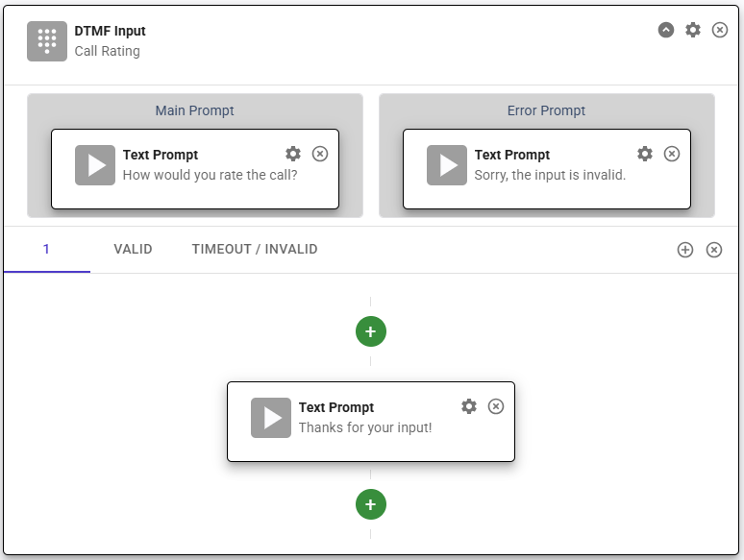Collapse the DTMF Input block
The width and height of the screenshot is (744, 560).
pos(666,30)
